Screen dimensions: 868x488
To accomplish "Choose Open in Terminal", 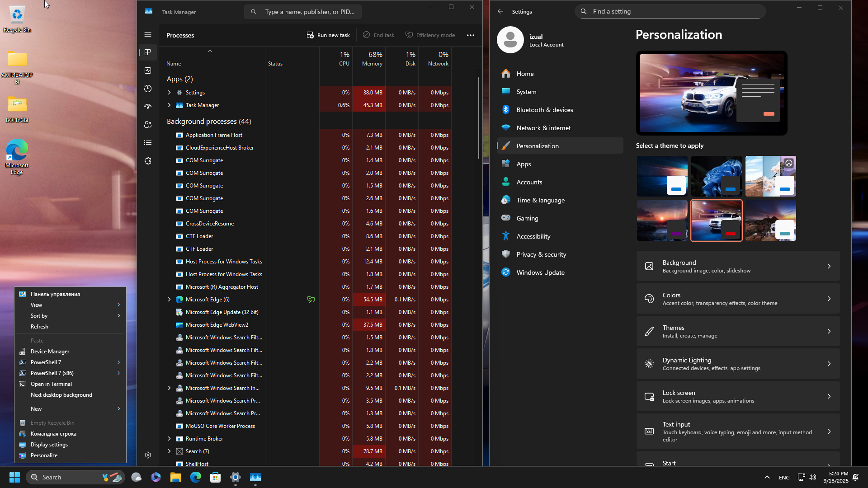I will 70,384.
